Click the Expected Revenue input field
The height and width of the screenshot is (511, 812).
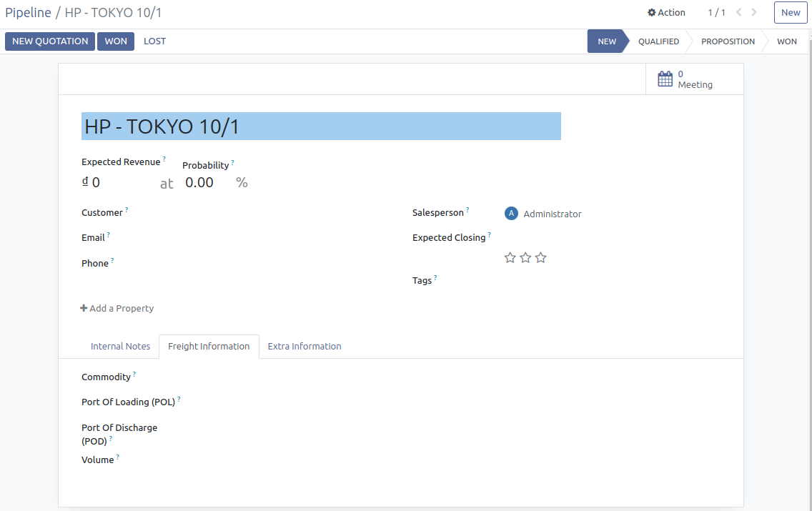pyautogui.click(x=122, y=182)
